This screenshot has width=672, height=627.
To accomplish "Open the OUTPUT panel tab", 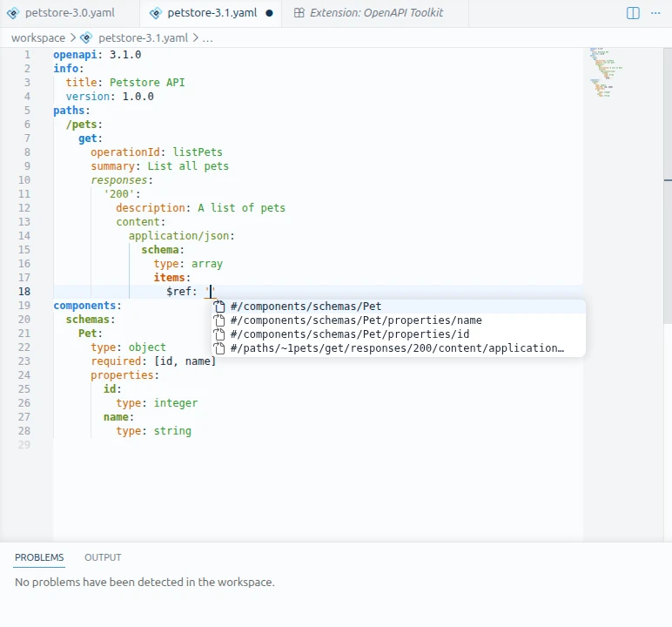I will 103,557.
